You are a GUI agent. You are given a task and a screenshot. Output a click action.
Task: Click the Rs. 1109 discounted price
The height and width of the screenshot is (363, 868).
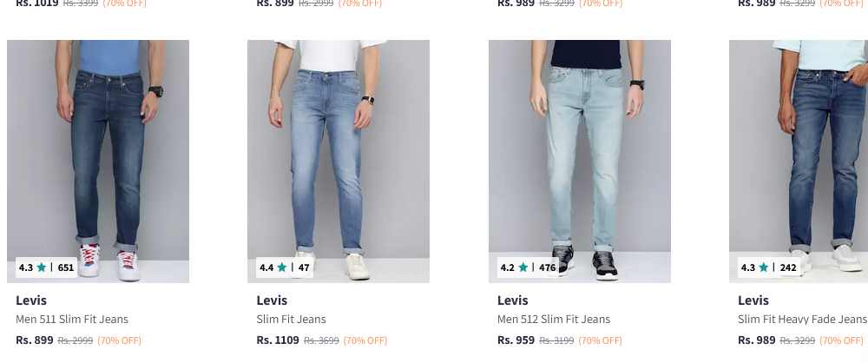tap(278, 340)
